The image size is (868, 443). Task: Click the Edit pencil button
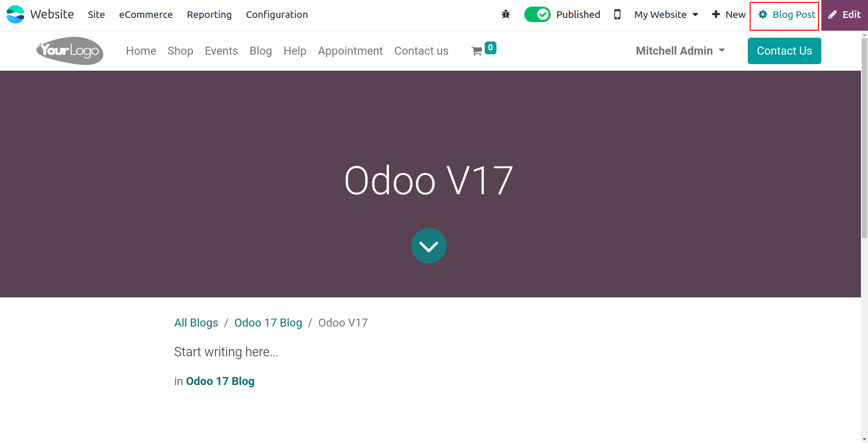tap(844, 15)
